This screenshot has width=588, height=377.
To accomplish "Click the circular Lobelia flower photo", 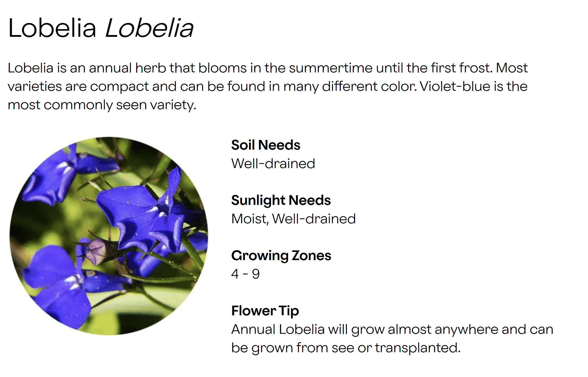I will (x=109, y=236).
